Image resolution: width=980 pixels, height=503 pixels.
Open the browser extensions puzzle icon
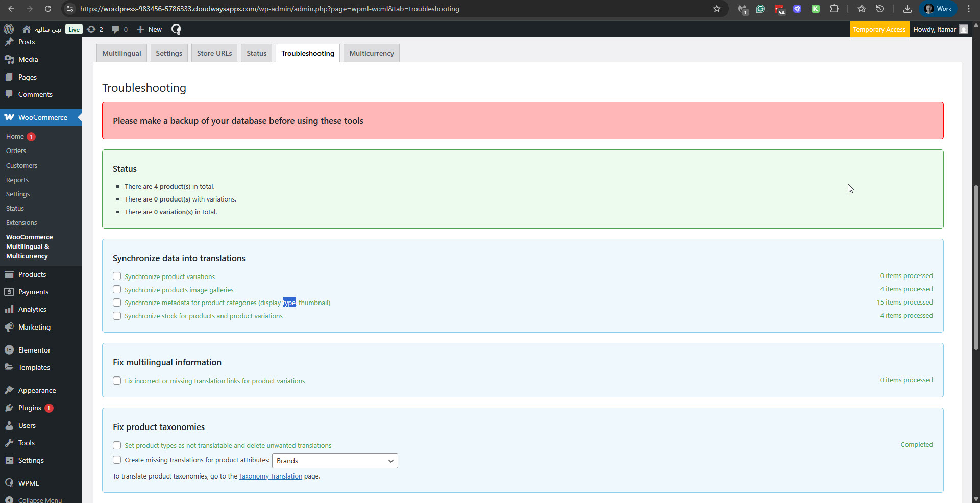click(x=834, y=9)
